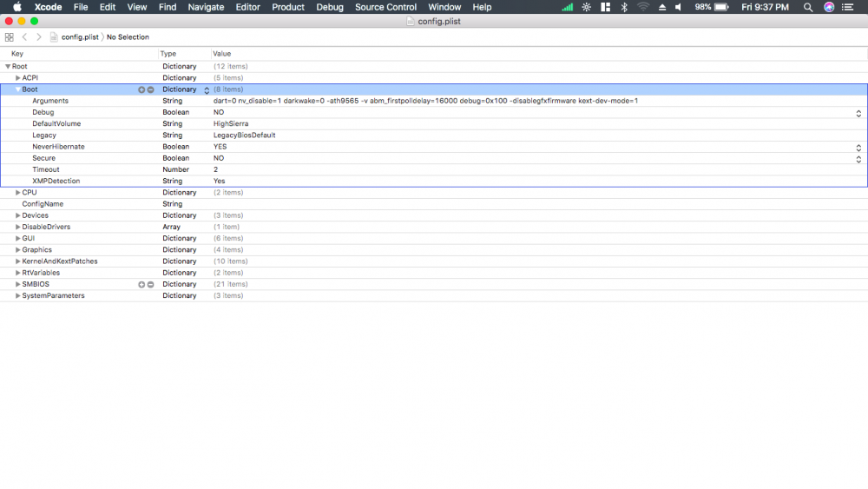Open Boot row type popup stepper
This screenshot has width=868, height=489.
tap(207, 90)
